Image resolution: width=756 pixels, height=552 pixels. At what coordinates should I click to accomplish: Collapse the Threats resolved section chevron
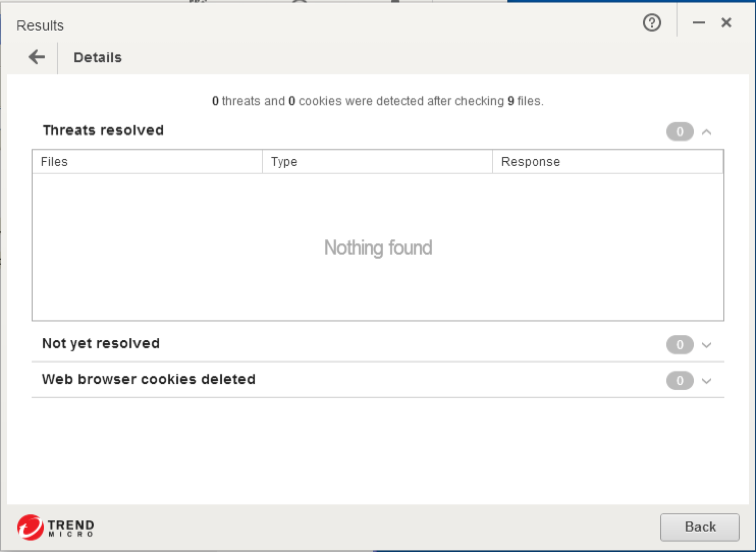(x=707, y=132)
